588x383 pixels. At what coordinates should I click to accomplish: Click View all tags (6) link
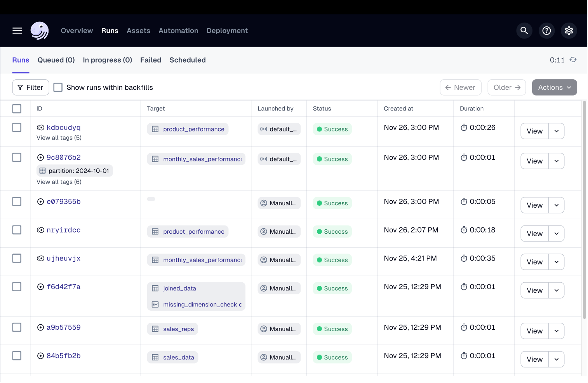[59, 182]
